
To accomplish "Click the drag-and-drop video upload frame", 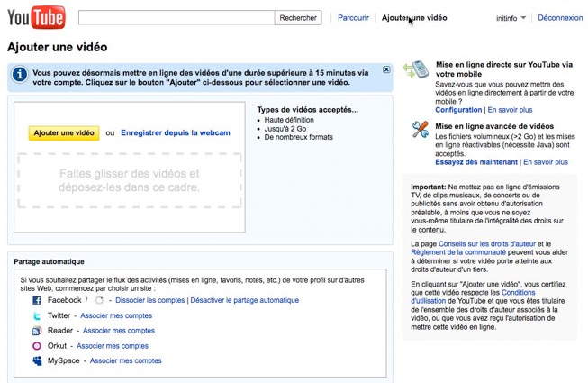I will (130, 180).
